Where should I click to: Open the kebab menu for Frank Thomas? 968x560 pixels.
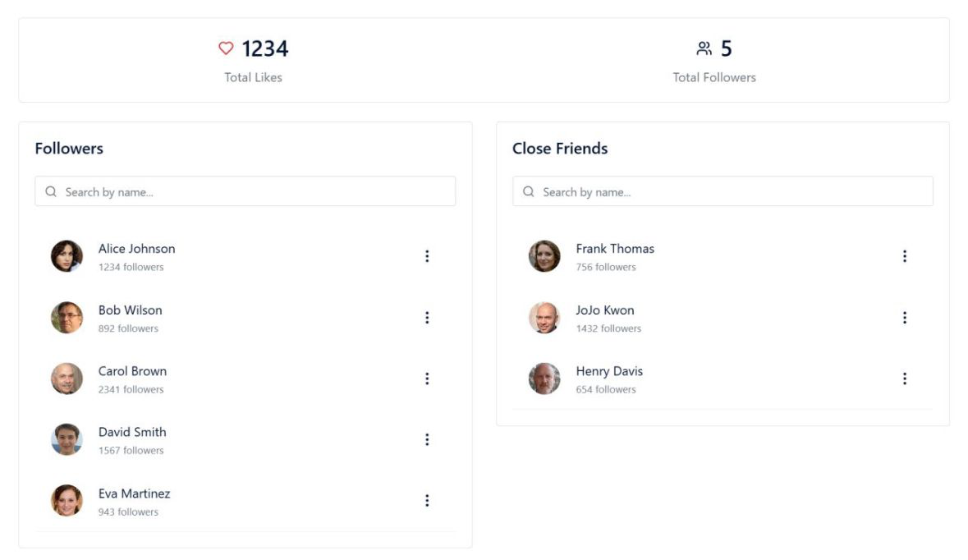pyautogui.click(x=905, y=256)
